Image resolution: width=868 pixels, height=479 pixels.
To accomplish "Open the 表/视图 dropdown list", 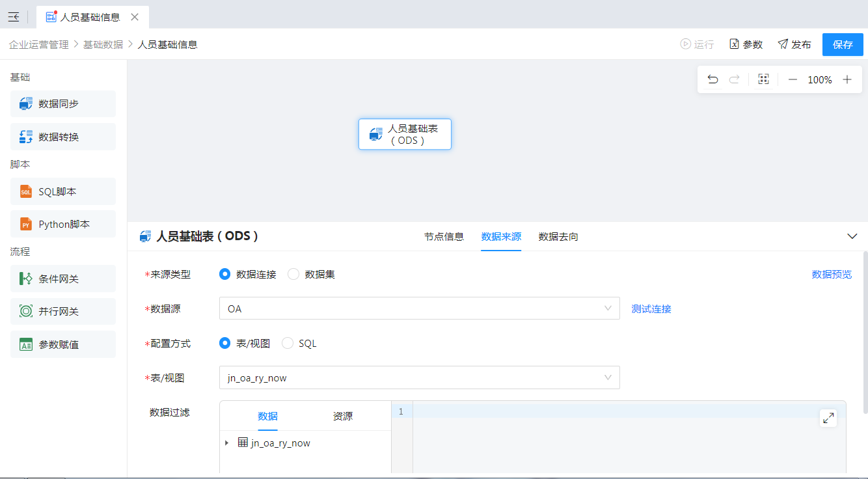I will pyautogui.click(x=419, y=377).
